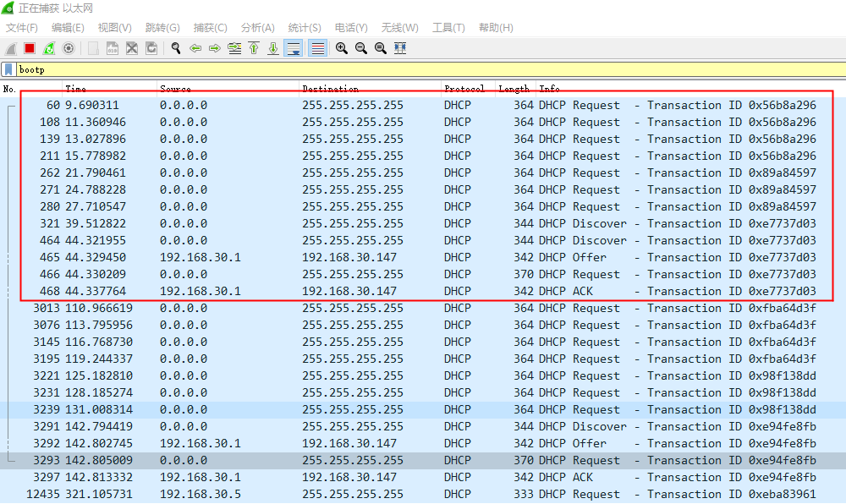Jump to the first packet
Screen dimensions: 846x504
pos(254,48)
